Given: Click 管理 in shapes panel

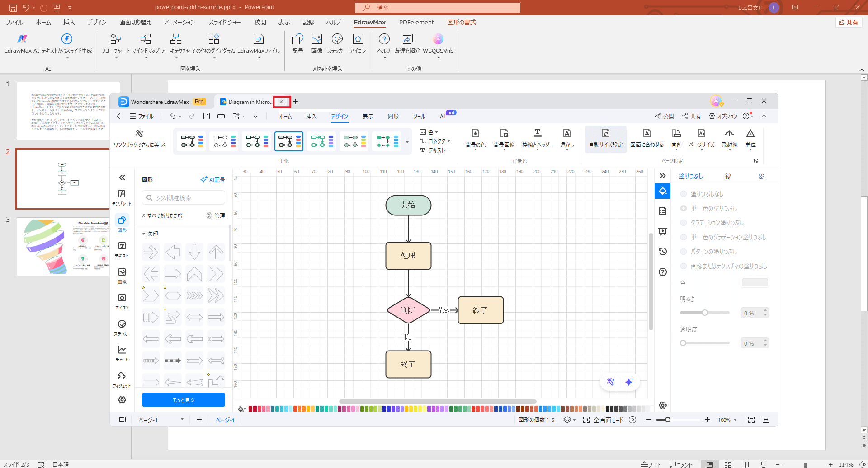Looking at the screenshot, I should (x=215, y=216).
